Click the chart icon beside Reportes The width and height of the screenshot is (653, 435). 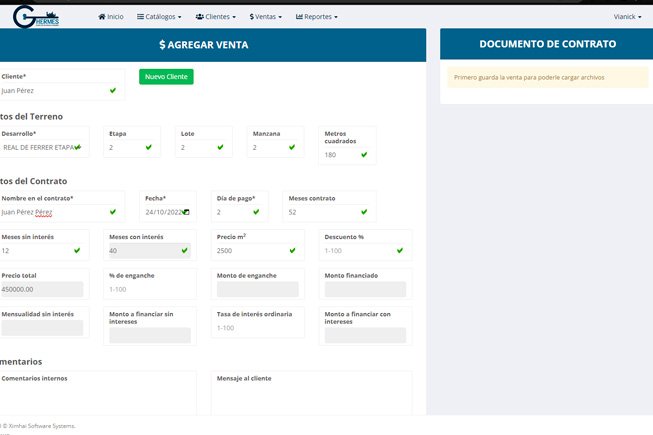pos(299,17)
